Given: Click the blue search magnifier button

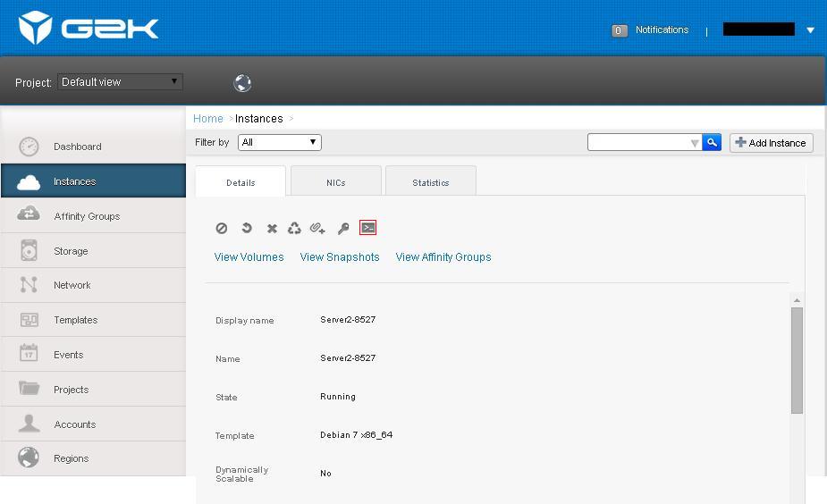Looking at the screenshot, I should click(x=712, y=142).
